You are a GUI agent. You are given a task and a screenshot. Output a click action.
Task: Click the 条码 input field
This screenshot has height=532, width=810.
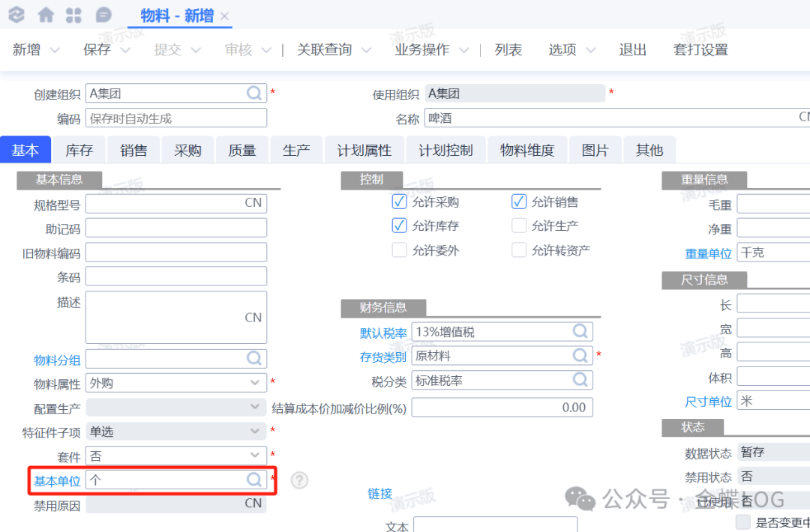click(176, 276)
